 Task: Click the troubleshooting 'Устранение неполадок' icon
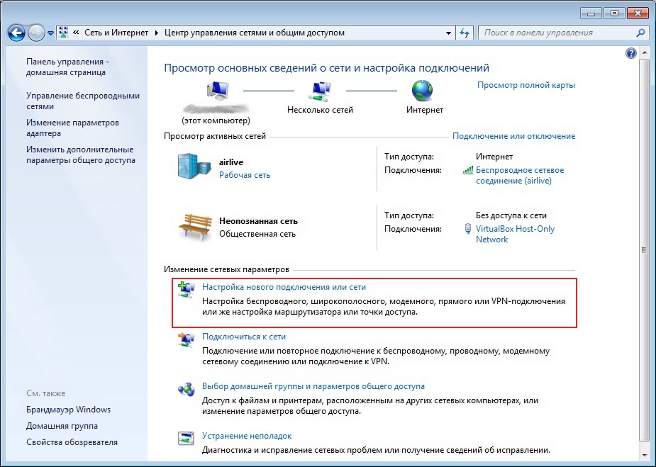pyautogui.click(x=186, y=438)
